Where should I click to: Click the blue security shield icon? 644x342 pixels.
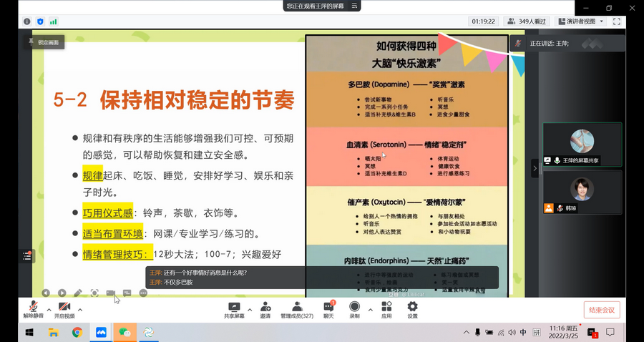point(40,21)
